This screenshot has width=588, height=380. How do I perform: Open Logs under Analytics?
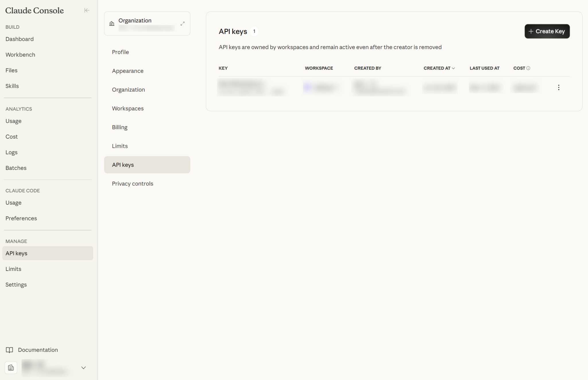tap(11, 152)
